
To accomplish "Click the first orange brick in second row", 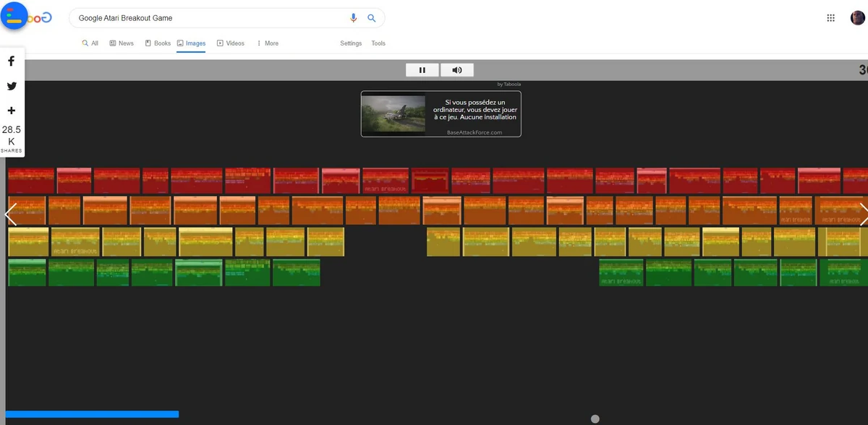I will (27, 210).
